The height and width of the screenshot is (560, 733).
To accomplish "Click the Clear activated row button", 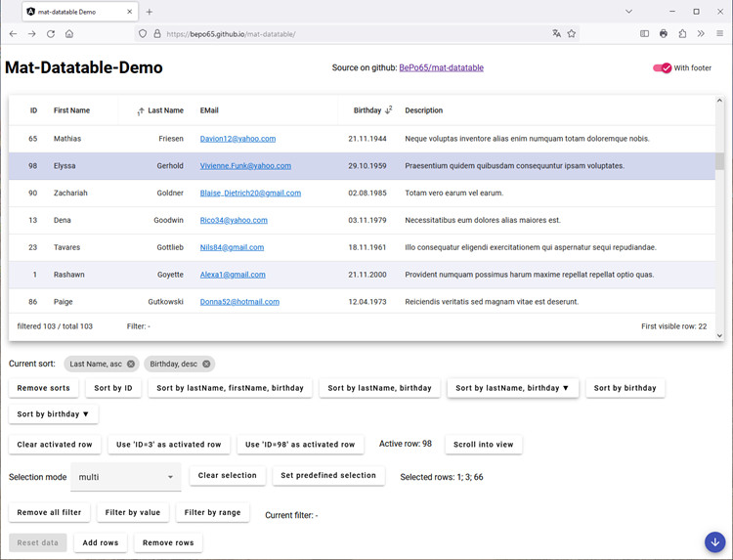I will [x=55, y=445].
